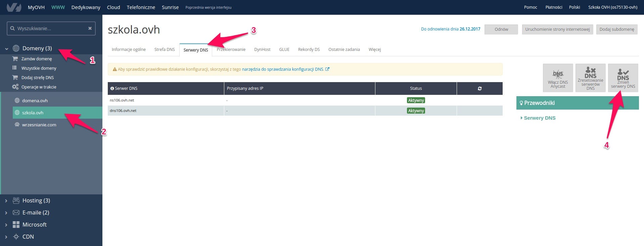This screenshot has height=246, width=644.
Task: Select domena.ovh in the domain list
Action: 35,101
